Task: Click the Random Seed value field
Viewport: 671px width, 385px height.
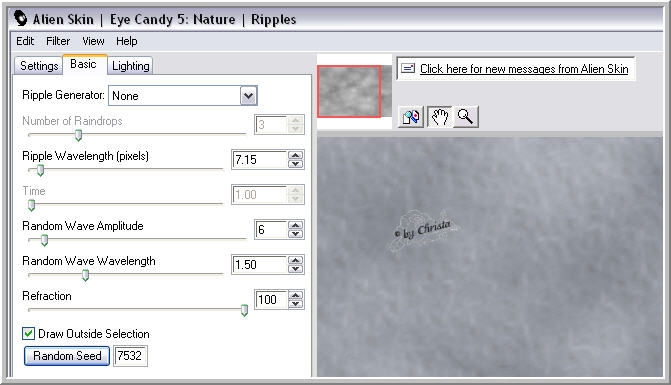Action: pyautogui.click(x=130, y=356)
